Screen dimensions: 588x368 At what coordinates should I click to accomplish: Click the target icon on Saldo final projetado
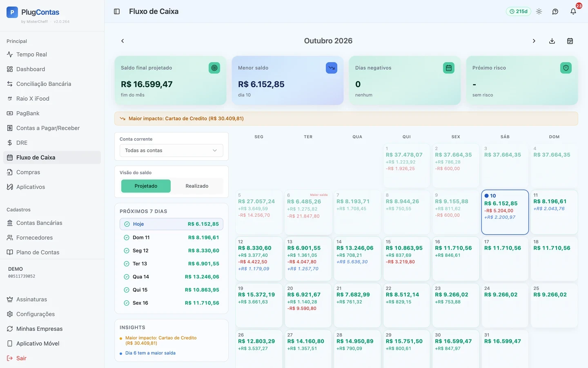[x=214, y=68]
